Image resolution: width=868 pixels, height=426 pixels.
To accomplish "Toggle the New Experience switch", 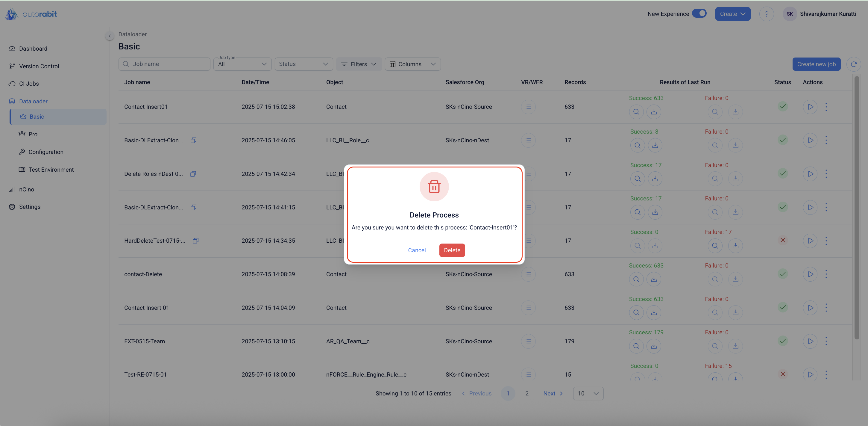I will point(699,13).
